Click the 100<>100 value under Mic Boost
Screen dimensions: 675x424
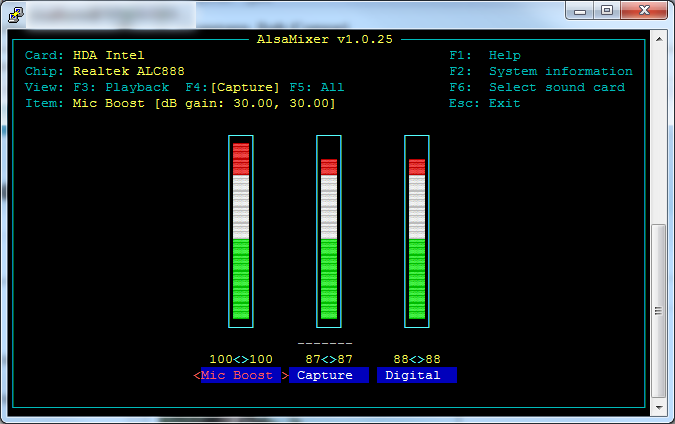tap(241, 359)
